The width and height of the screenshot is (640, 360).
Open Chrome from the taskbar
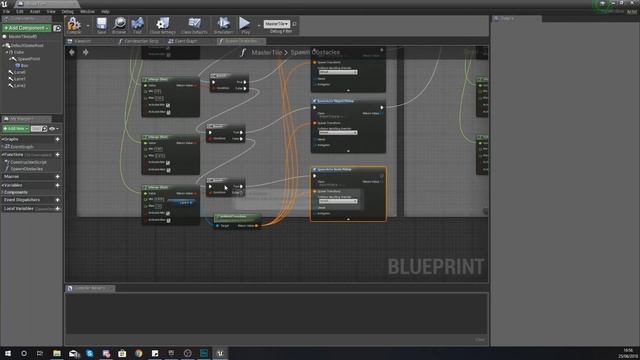[138, 353]
